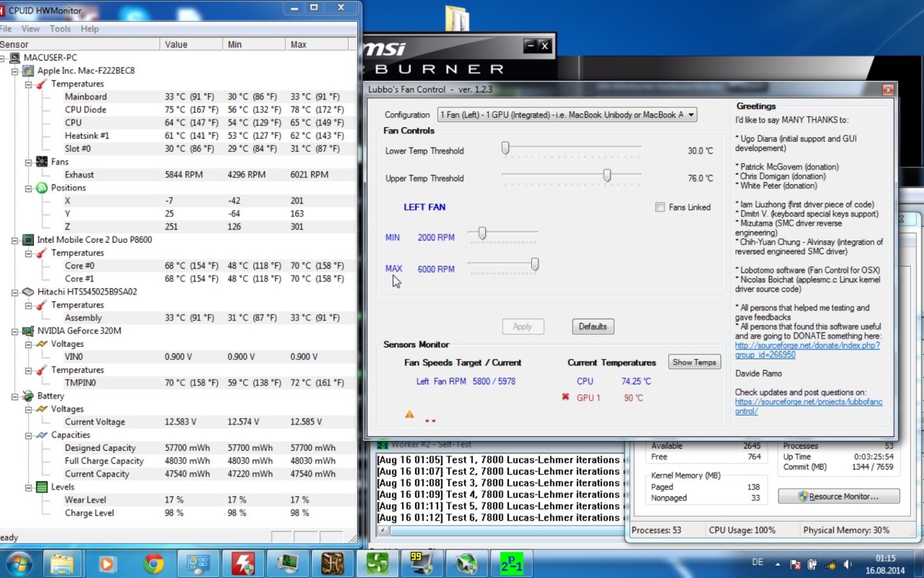Enable the Fans Linked checkbox

coord(660,207)
